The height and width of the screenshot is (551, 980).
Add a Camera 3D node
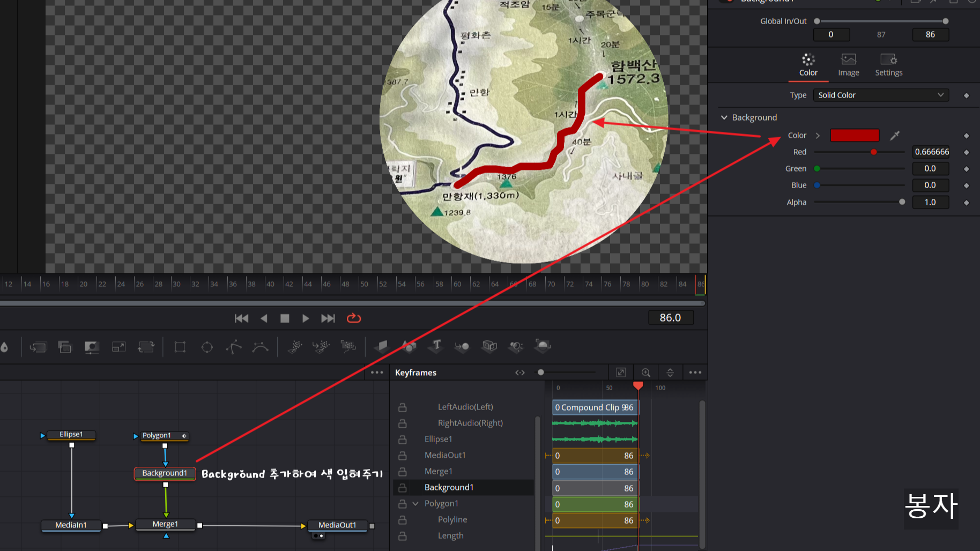coord(489,346)
